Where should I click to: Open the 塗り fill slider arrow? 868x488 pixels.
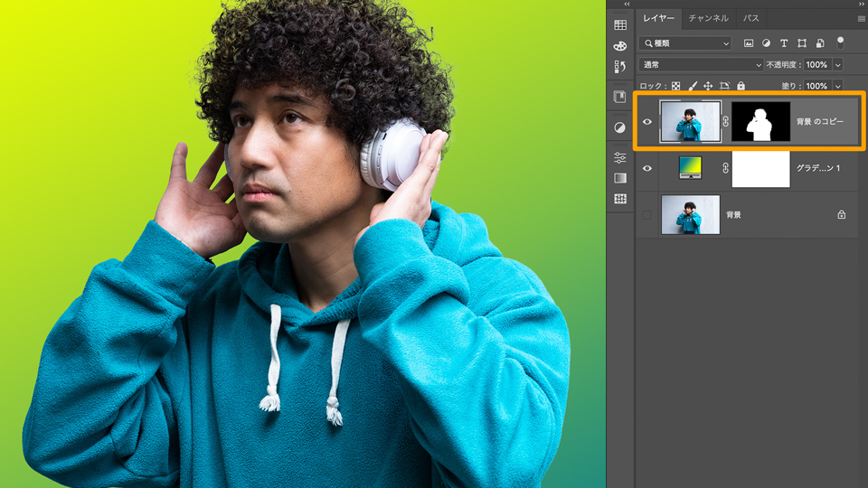tap(838, 86)
